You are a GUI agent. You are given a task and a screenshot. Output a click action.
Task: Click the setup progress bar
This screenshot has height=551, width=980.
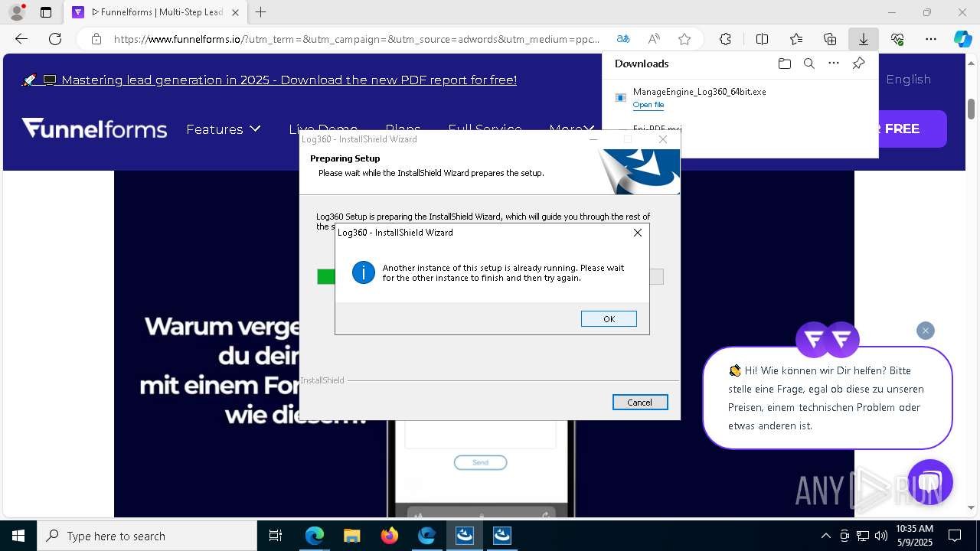(490, 277)
